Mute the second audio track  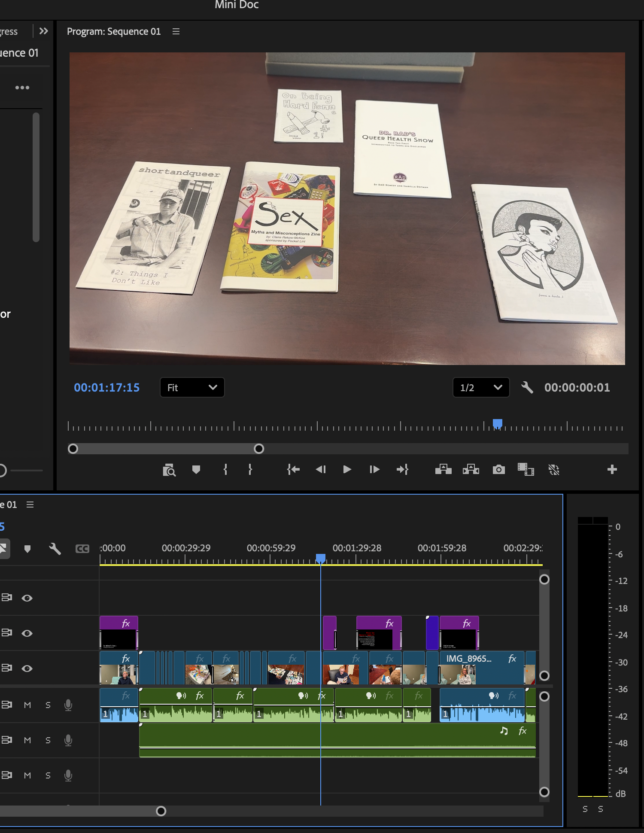[x=27, y=740]
